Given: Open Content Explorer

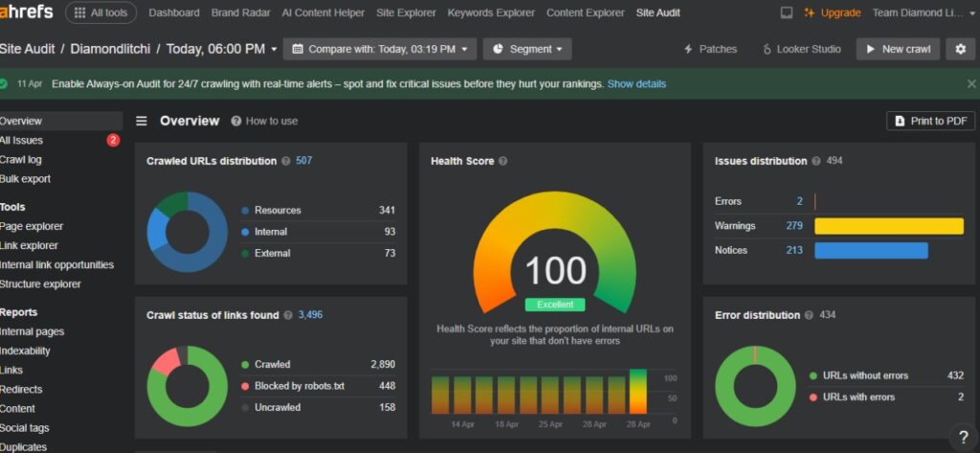Looking at the screenshot, I should [586, 12].
